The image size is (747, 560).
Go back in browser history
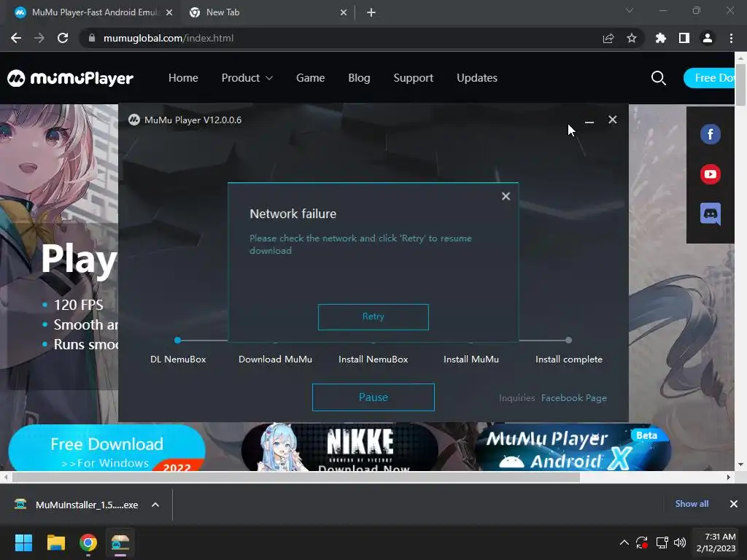tap(16, 38)
